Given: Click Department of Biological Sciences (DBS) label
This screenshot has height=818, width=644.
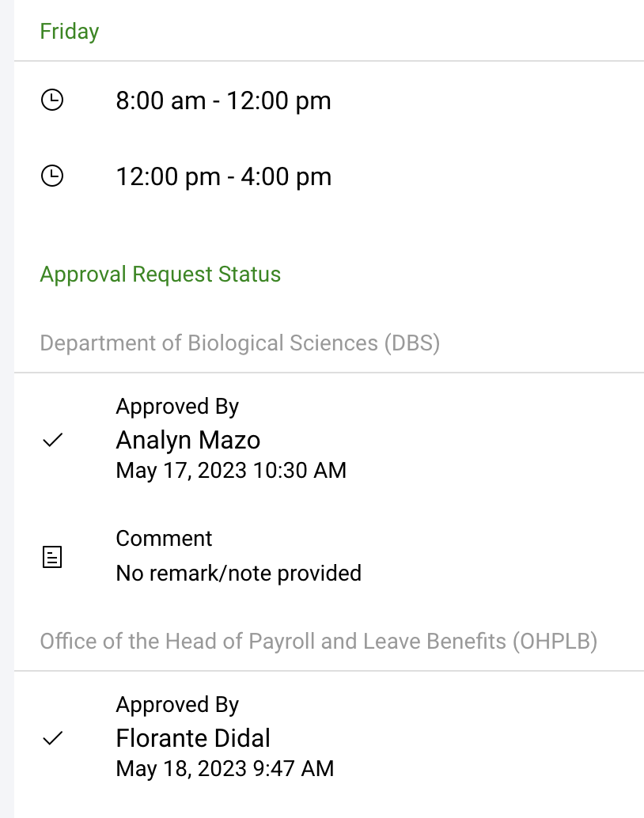Looking at the screenshot, I should (240, 343).
